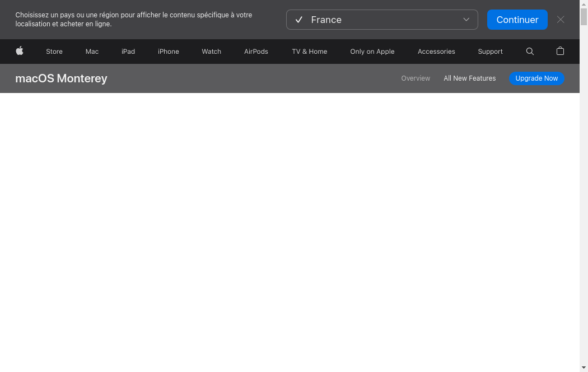
Task: Open the AirPods menu item
Action: (x=256, y=52)
